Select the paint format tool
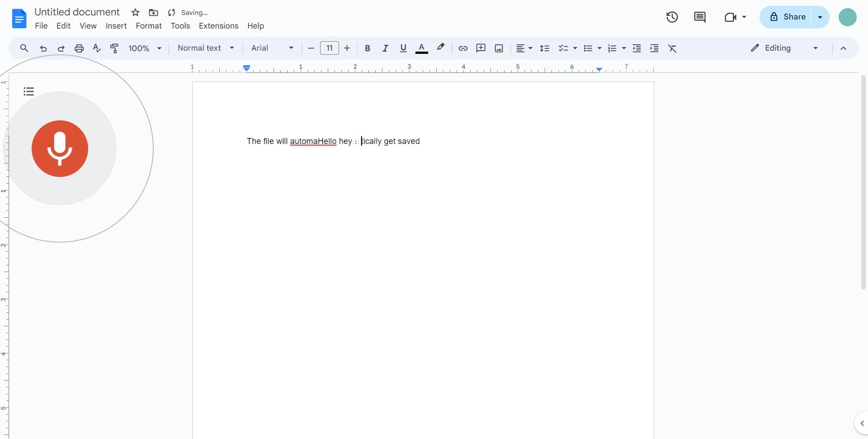The height and width of the screenshot is (439, 868). tap(114, 48)
